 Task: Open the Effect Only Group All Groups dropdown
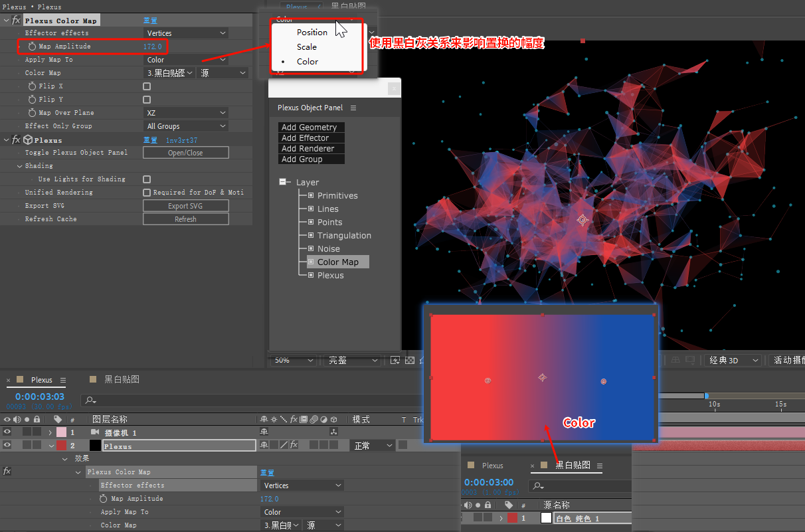coord(186,126)
